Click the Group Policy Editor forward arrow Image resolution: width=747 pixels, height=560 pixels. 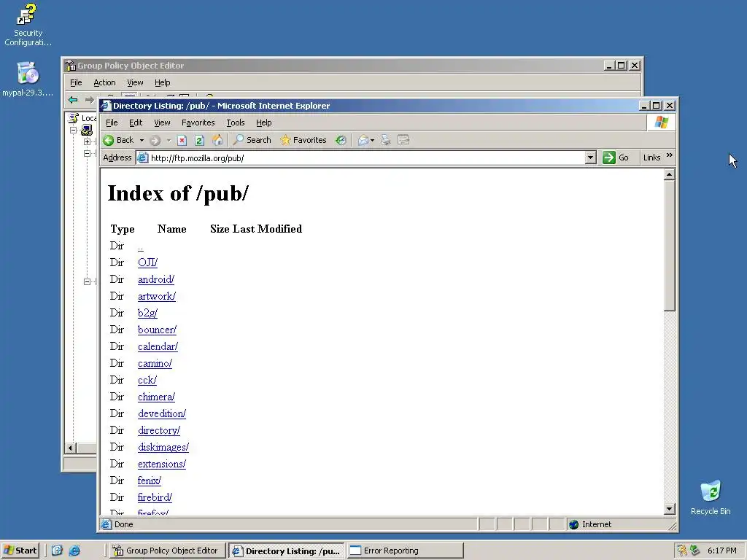coord(89,99)
